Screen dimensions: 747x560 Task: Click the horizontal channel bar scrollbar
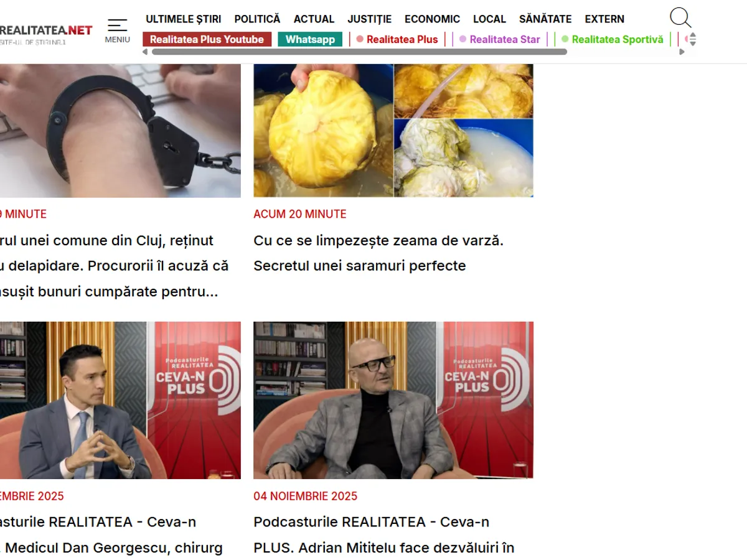click(359, 52)
